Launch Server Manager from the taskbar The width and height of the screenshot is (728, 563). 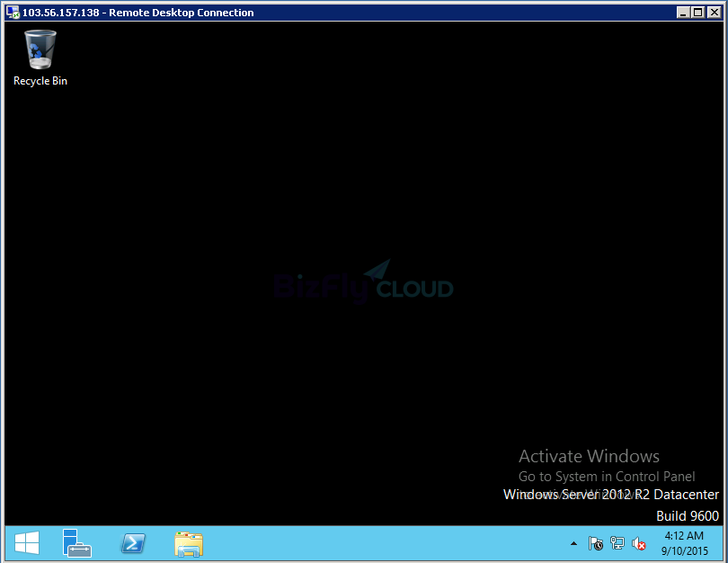pos(77,543)
